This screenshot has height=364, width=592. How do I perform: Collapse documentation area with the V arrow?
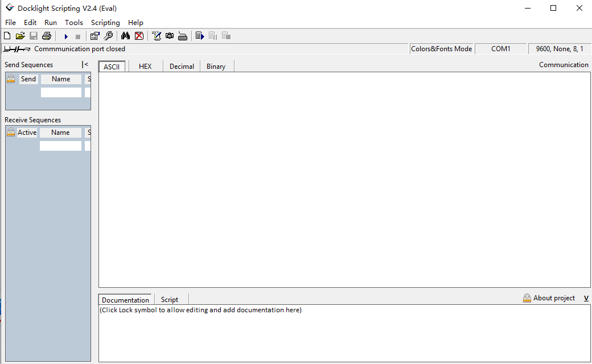(586, 298)
